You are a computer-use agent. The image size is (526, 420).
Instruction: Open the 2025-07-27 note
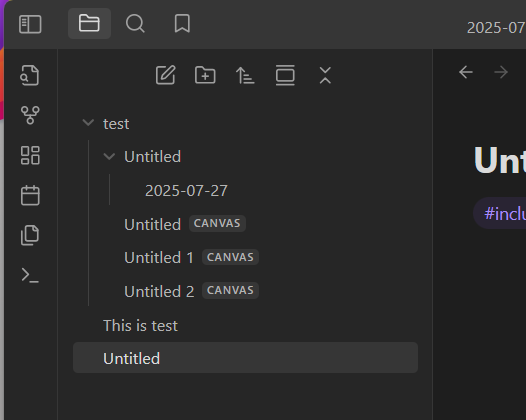pos(186,191)
